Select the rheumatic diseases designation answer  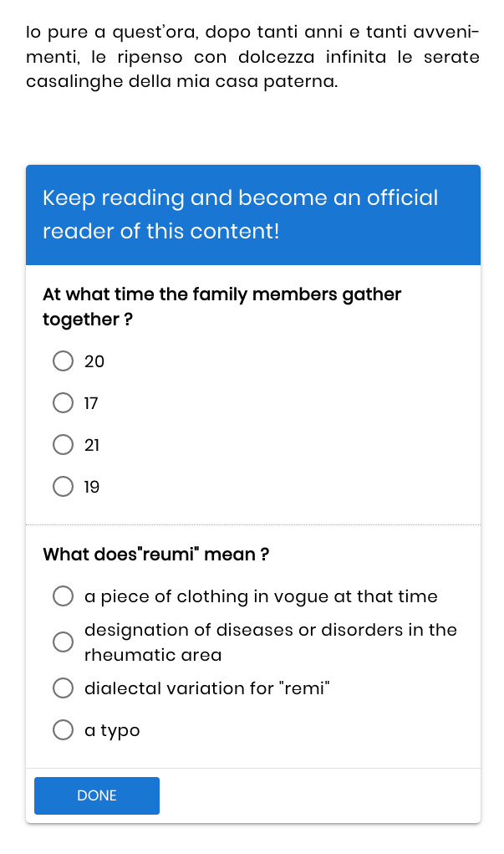(64, 642)
